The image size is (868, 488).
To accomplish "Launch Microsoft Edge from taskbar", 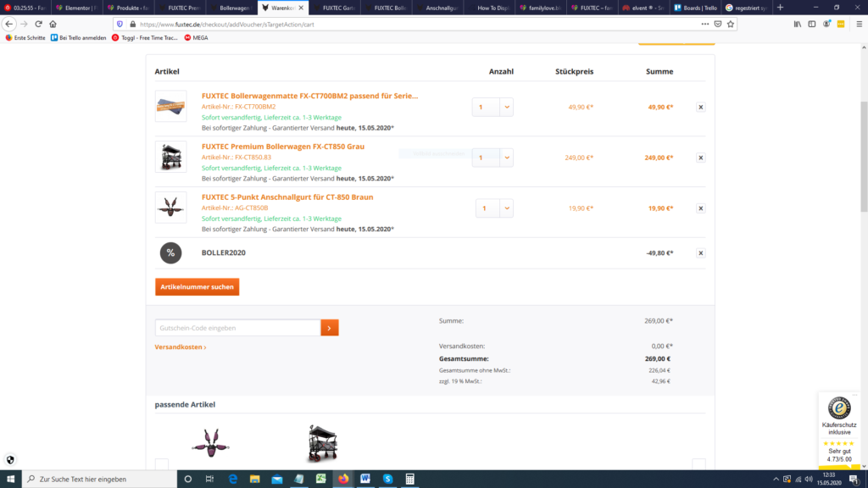I will click(233, 480).
